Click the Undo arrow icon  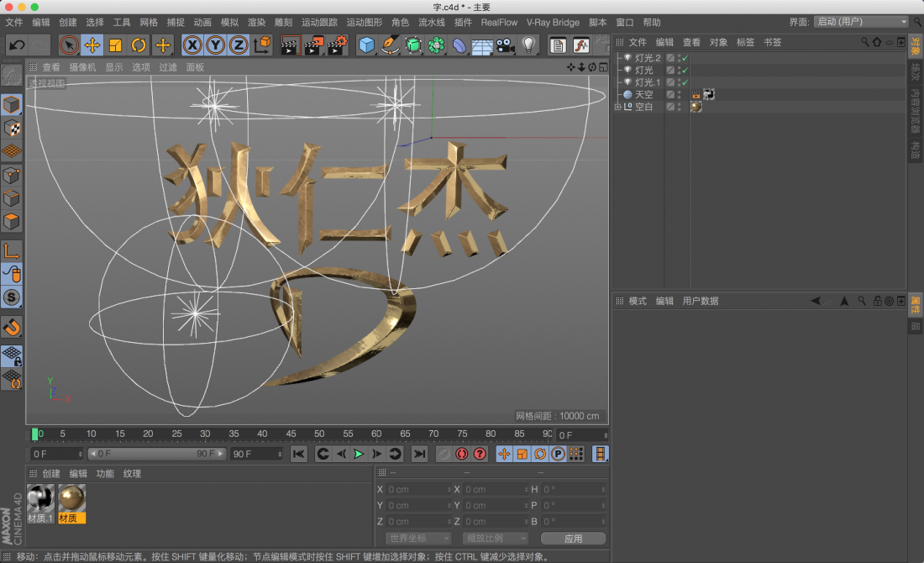17,45
